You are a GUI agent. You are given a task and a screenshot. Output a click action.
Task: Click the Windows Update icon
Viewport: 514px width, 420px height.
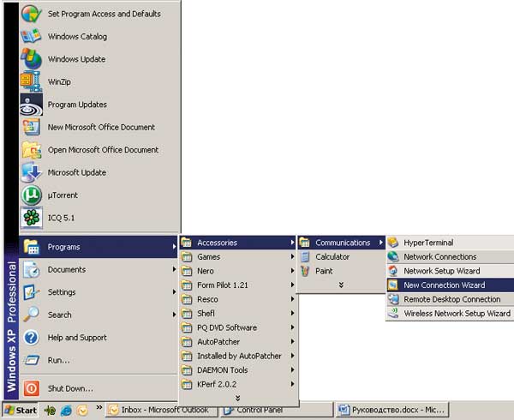point(32,59)
